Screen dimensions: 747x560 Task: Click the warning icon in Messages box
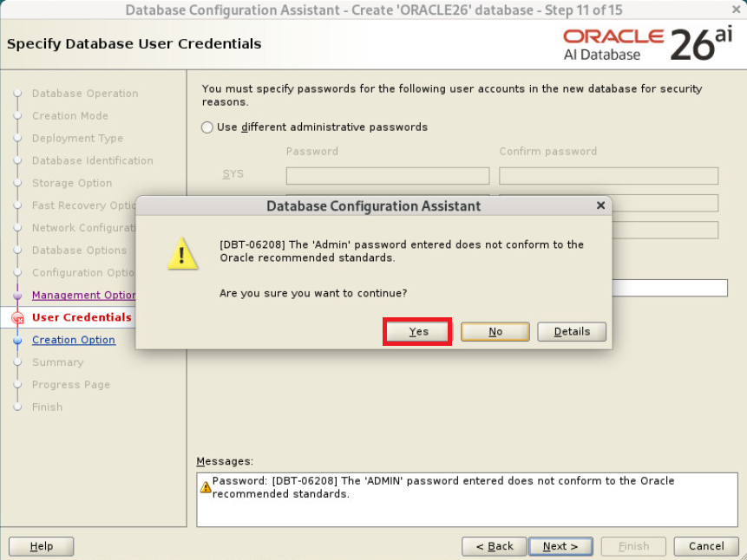[206, 487]
